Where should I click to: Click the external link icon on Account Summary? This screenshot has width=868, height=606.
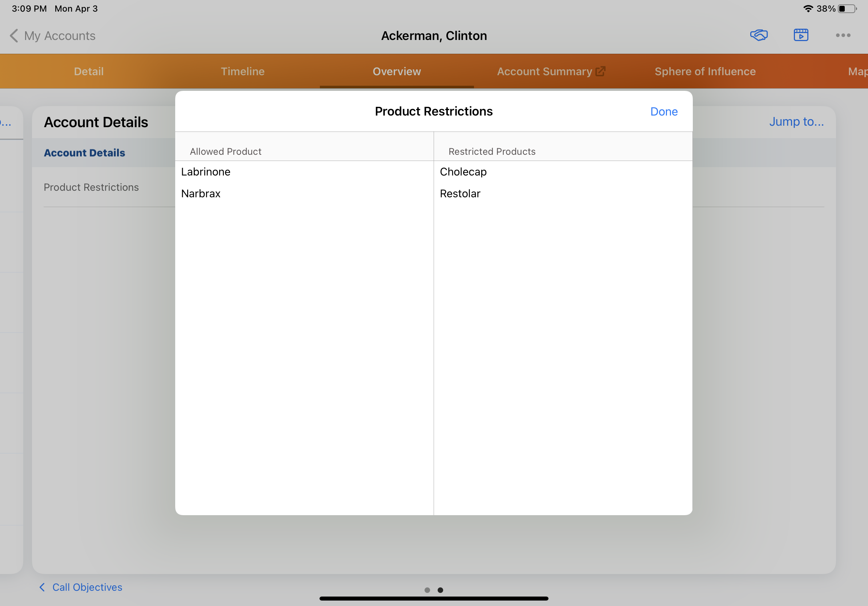pyautogui.click(x=600, y=71)
